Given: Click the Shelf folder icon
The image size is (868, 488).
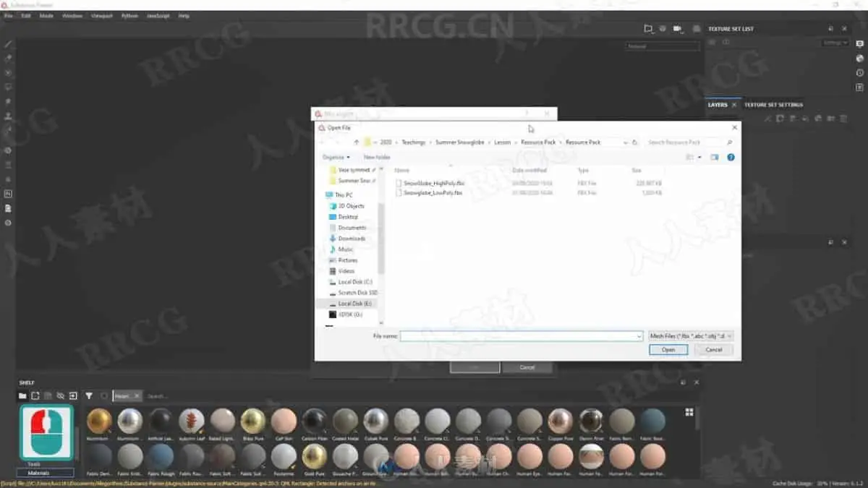Looking at the screenshot, I should click(x=22, y=396).
